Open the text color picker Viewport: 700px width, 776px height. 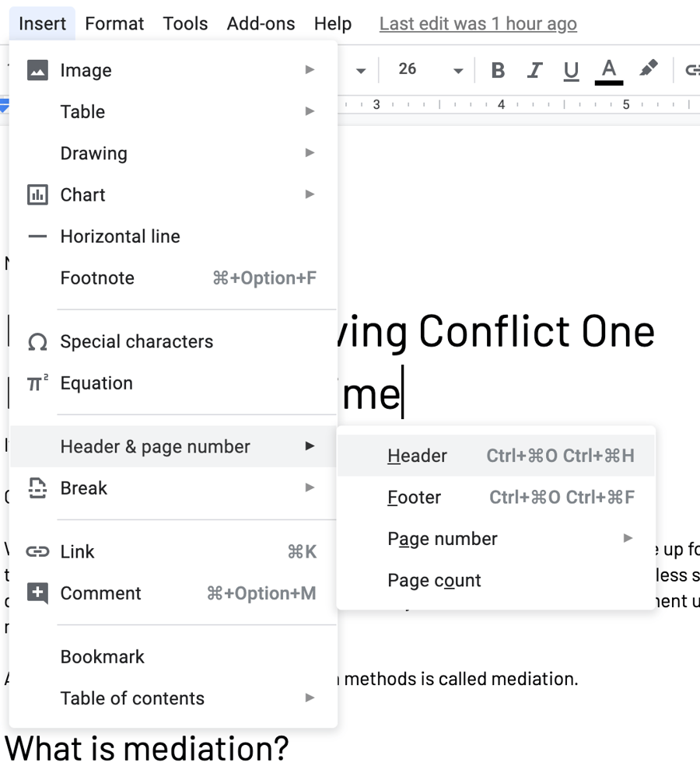click(x=607, y=70)
